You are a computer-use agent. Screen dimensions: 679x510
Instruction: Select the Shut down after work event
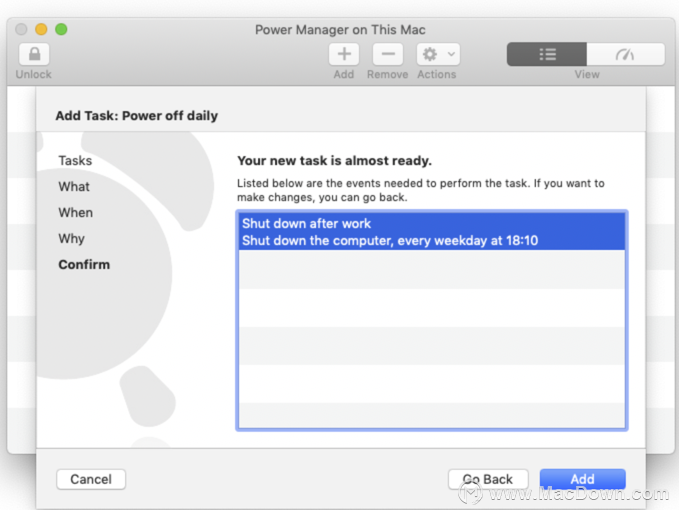[432, 232]
